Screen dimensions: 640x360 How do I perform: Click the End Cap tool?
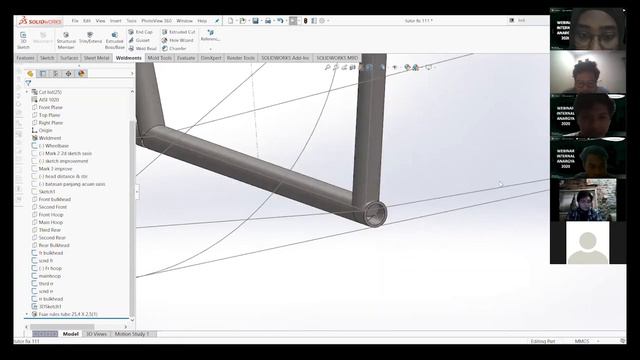pyautogui.click(x=140, y=32)
